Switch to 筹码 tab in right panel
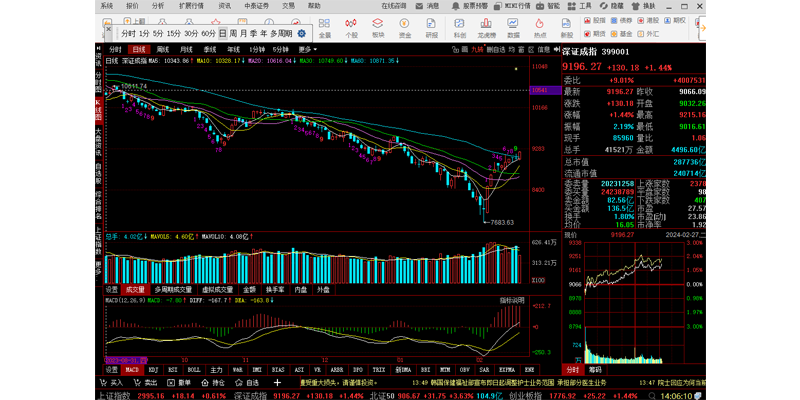 coord(594,369)
